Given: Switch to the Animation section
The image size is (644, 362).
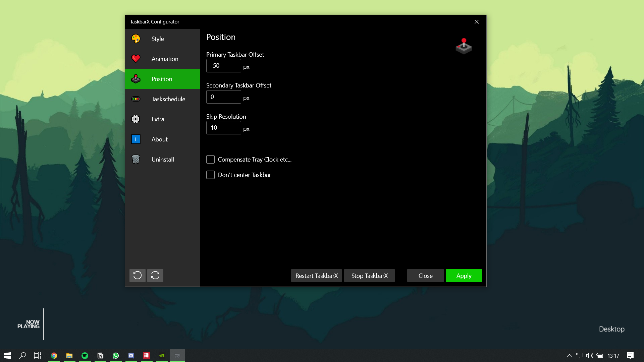Looking at the screenshot, I should tap(164, 59).
